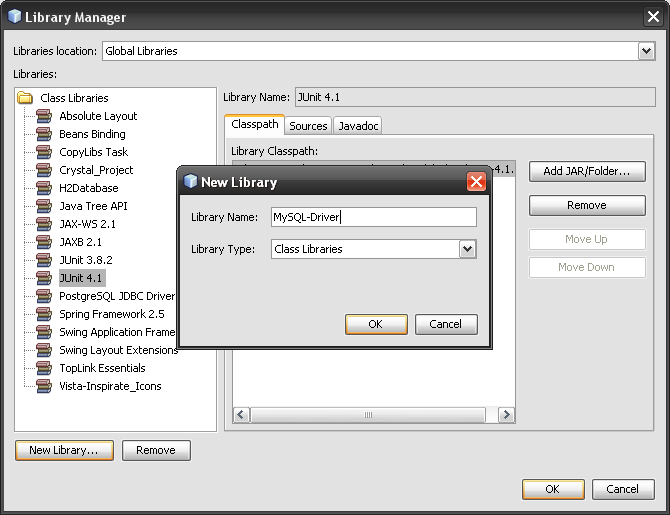Click the Add JAR/Folder button
The width and height of the screenshot is (670, 515).
587,172
